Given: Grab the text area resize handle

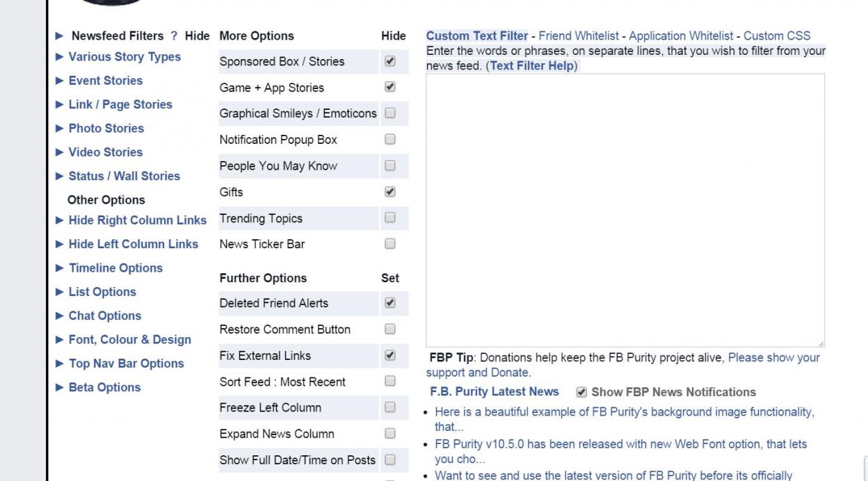Looking at the screenshot, I should pyautogui.click(x=820, y=343).
